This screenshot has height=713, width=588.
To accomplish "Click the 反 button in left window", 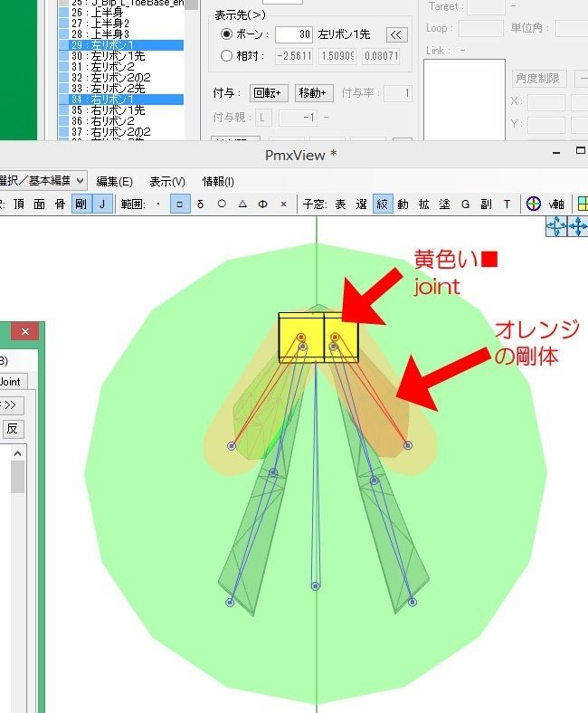I will click(13, 428).
